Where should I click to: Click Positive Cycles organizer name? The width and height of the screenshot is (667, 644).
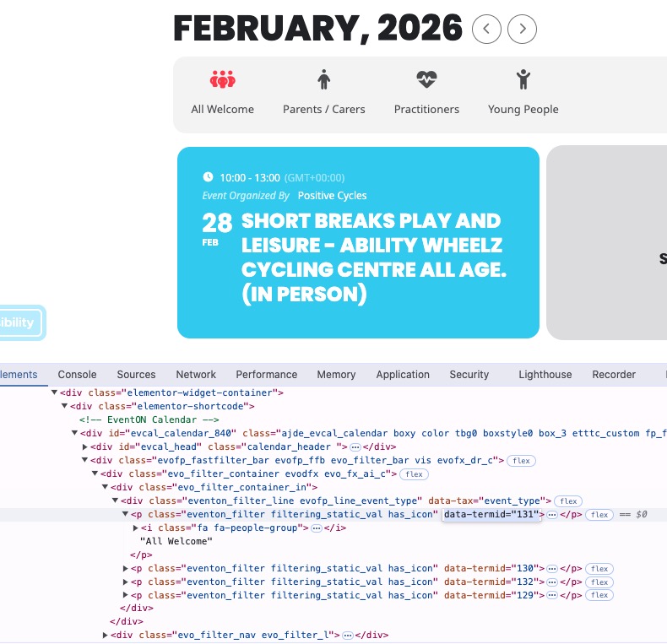[x=332, y=196]
